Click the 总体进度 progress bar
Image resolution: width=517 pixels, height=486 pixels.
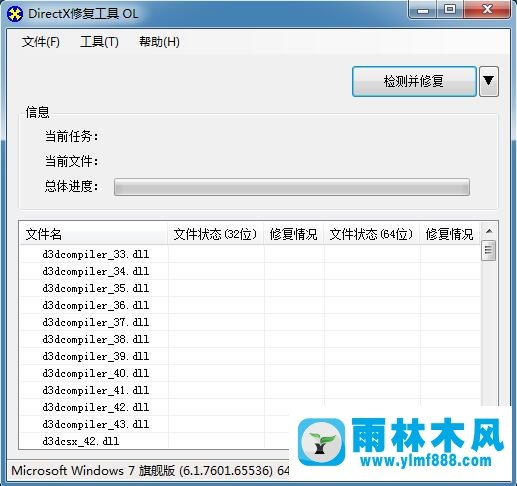click(292, 187)
